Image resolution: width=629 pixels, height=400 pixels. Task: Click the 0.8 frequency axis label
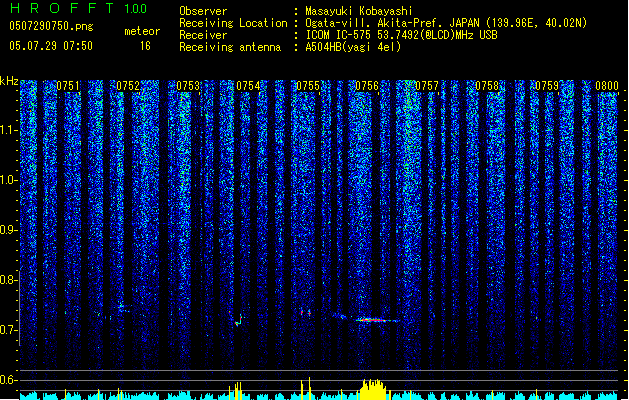click(9, 280)
